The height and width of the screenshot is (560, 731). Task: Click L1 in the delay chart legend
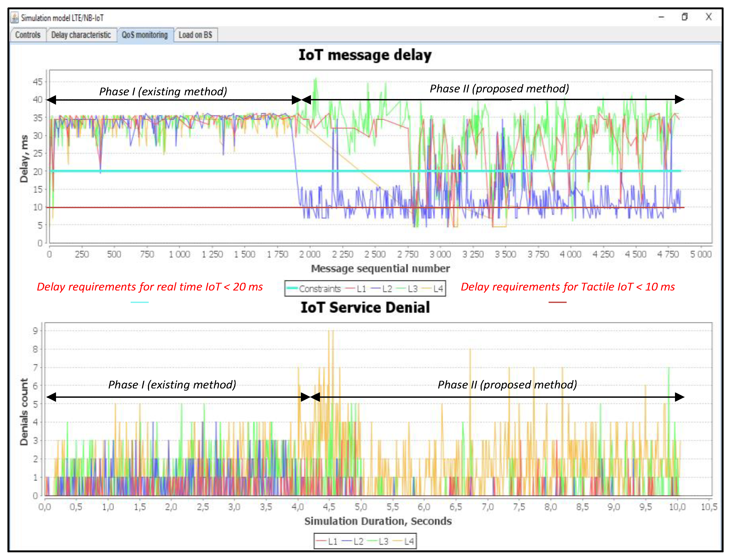[361, 289]
